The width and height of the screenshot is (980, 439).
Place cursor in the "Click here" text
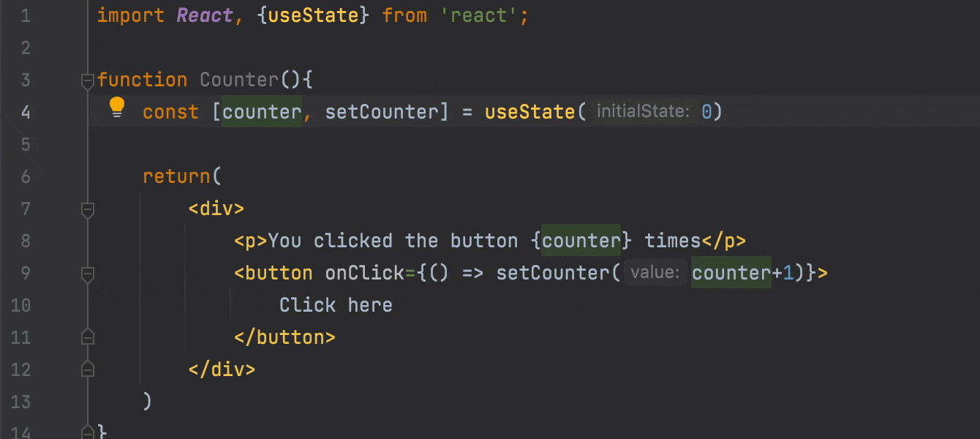click(x=336, y=305)
